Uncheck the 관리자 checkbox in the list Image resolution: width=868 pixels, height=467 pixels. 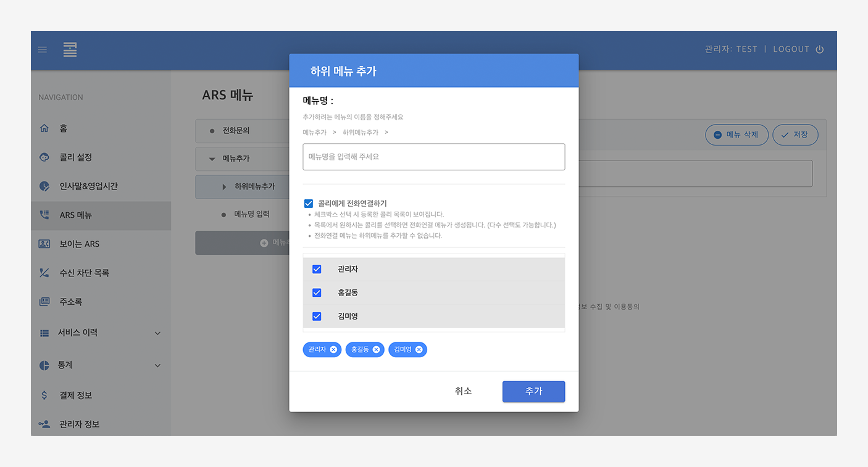click(x=317, y=269)
